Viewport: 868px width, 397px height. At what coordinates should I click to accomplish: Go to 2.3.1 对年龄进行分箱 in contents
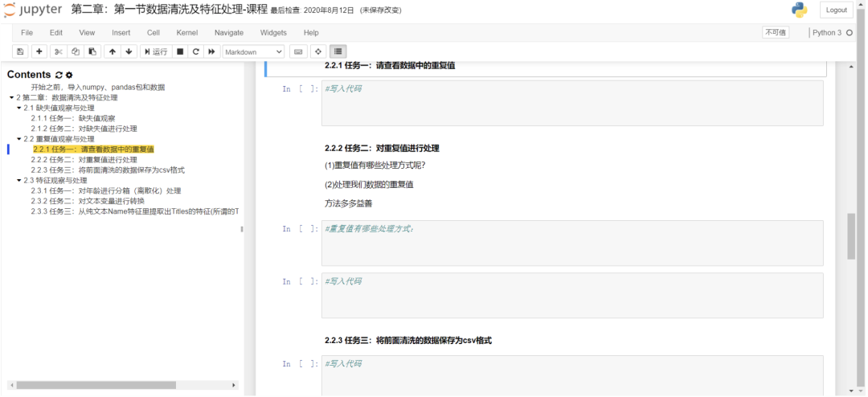[x=106, y=190]
